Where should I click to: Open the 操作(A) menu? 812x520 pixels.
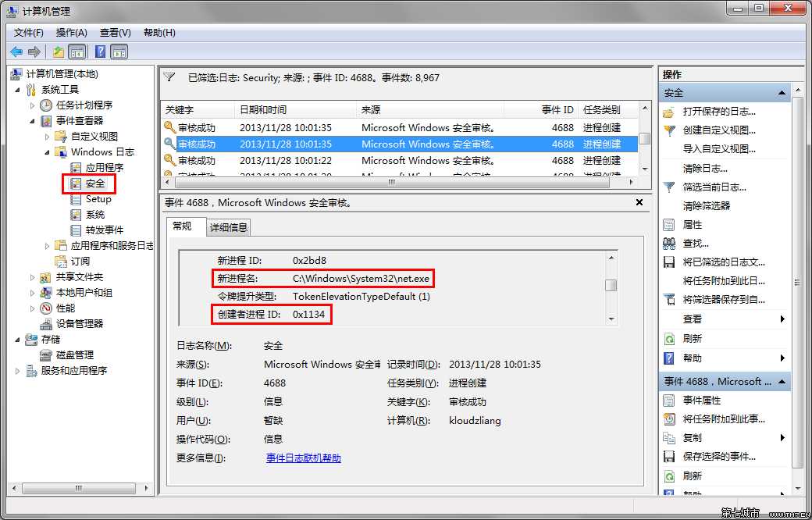coord(72,33)
